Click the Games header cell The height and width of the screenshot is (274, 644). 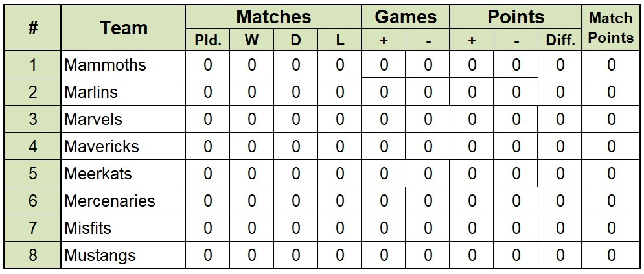click(x=406, y=17)
